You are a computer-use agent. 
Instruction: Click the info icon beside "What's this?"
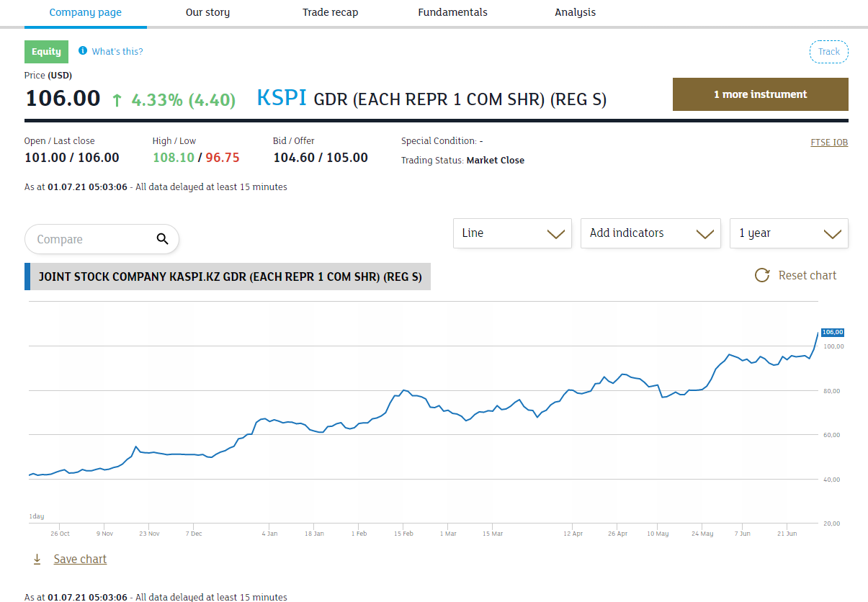click(83, 51)
